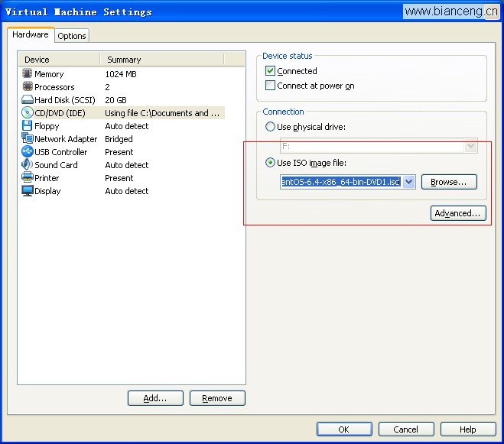The height and width of the screenshot is (444, 504).
Task: Open the Advanced... settings button
Action: [457, 213]
